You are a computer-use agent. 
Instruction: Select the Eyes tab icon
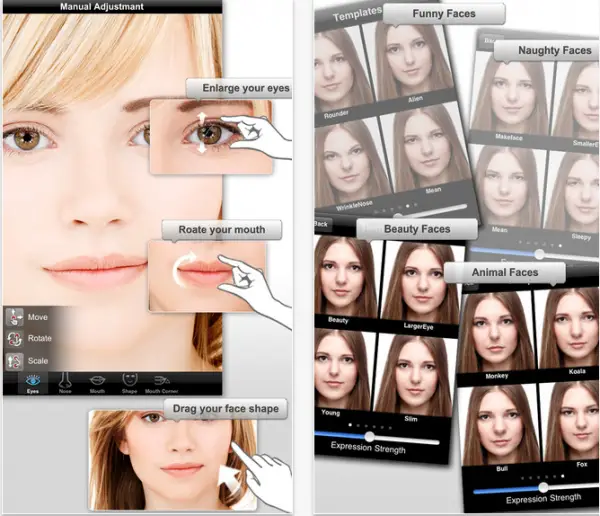pos(33,383)
